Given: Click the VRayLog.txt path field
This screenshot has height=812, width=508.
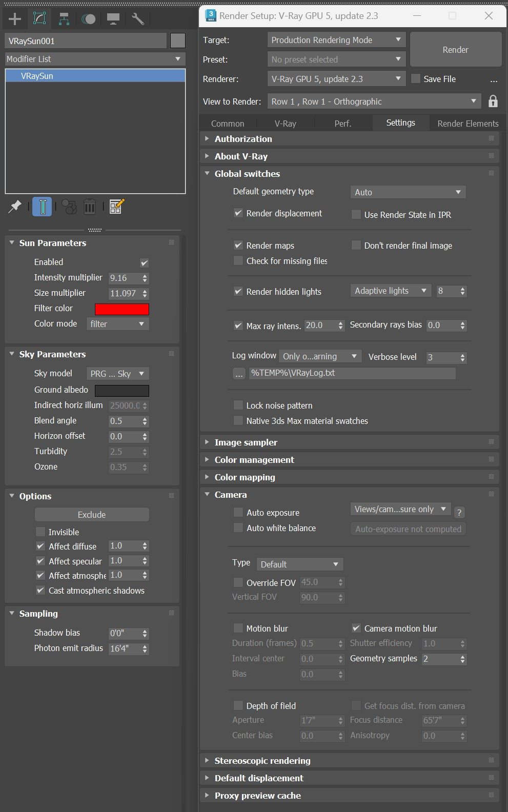Looking at the screenshot, I should pyautogui.click(x=352, y=373).
